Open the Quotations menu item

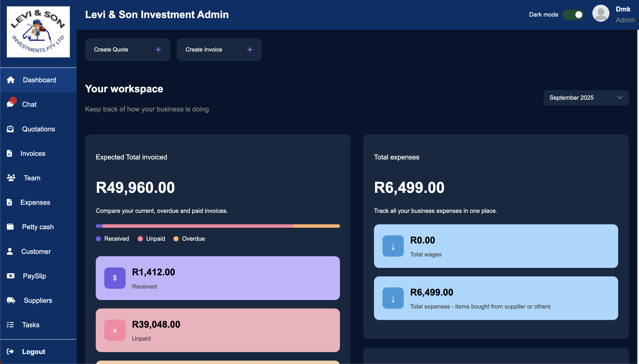click(38, 129)
